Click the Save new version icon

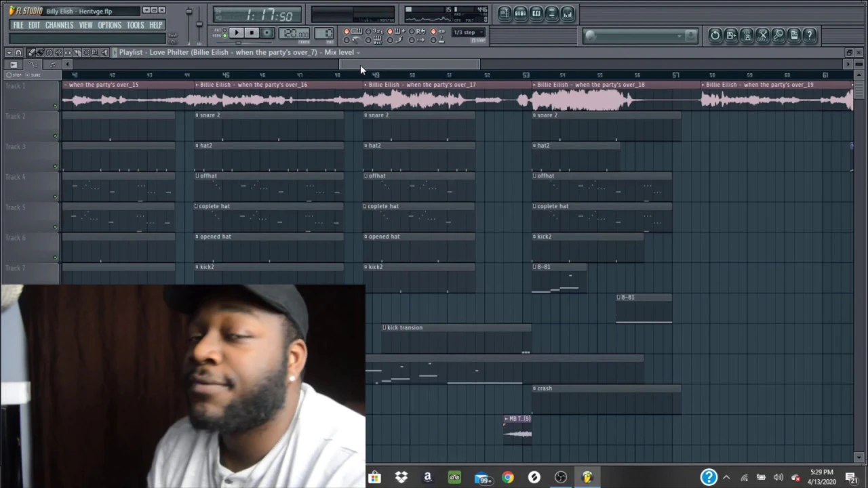coord(731,35)
